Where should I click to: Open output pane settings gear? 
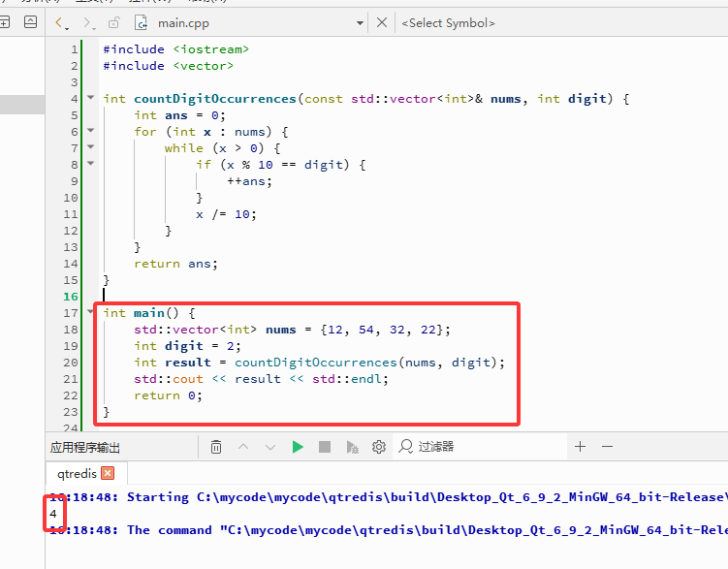coord(379,447)
